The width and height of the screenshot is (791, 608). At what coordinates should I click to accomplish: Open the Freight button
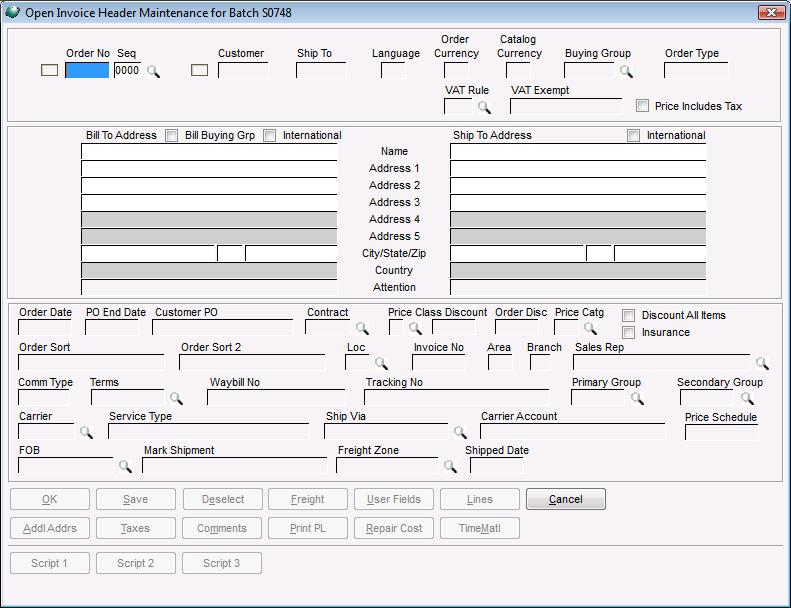pos(308,499)
